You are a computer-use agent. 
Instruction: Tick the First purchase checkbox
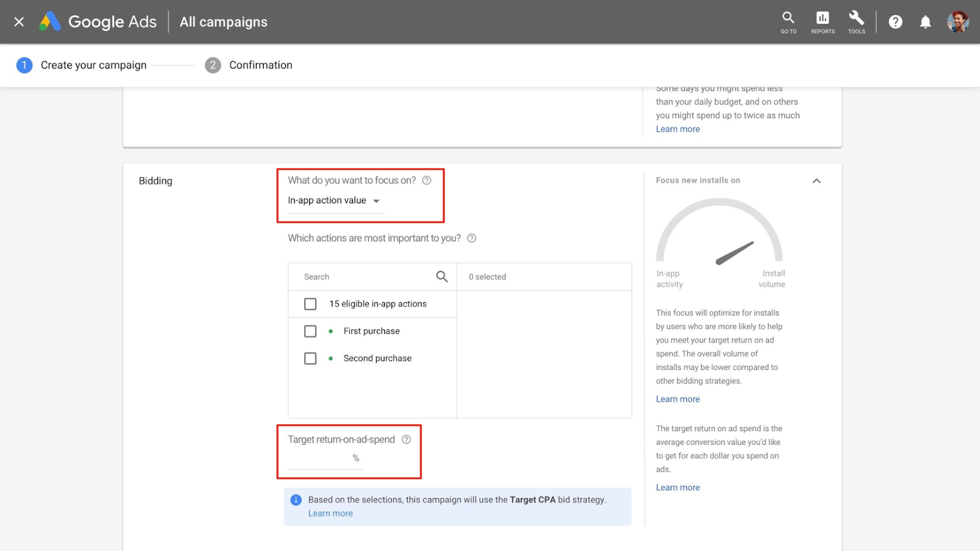(310, 332)
